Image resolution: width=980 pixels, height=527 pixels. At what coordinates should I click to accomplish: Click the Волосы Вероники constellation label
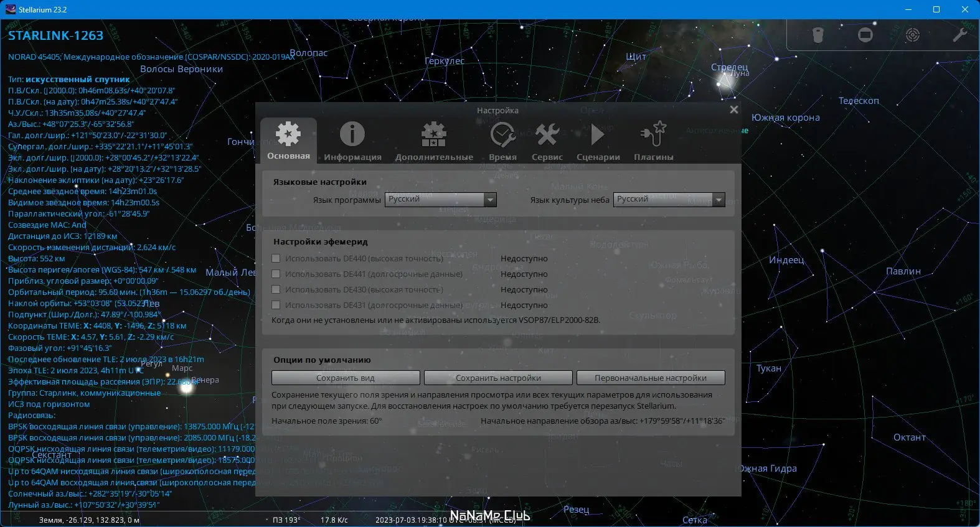181,69
